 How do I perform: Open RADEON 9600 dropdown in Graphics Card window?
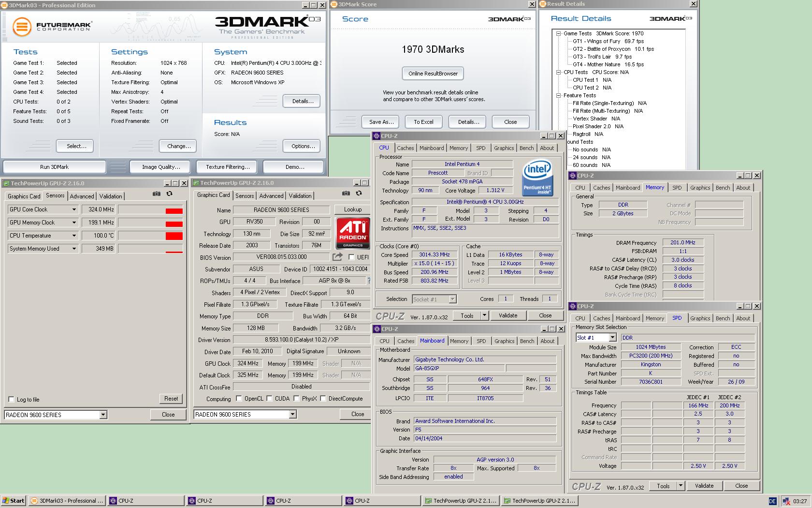pyautogui.click(x=292, y=414)
